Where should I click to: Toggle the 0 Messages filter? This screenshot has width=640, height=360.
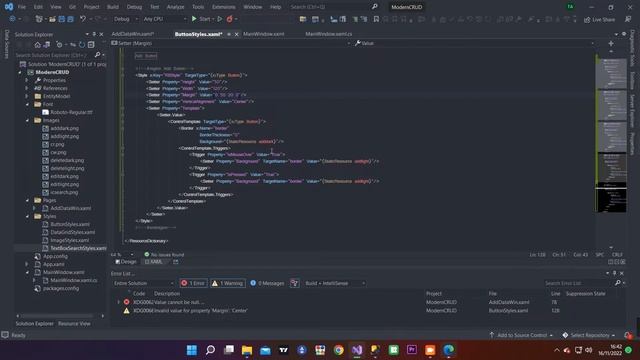pos(267,283)
